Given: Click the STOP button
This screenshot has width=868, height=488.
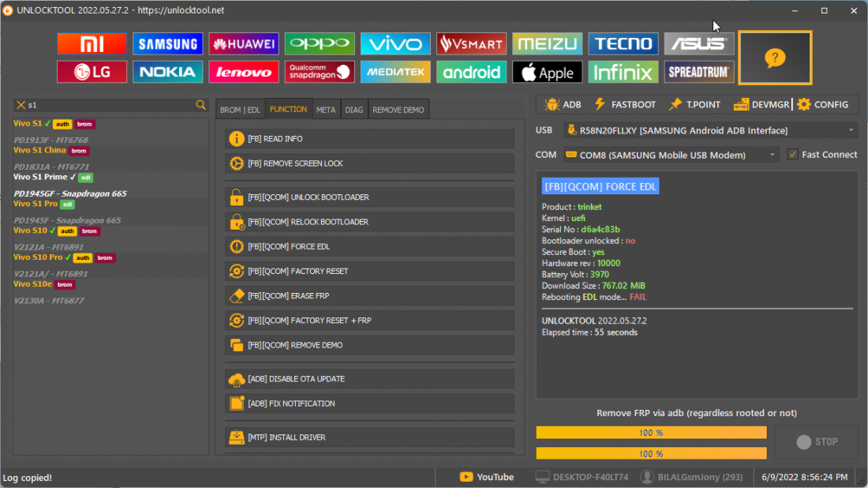Looking at the screenshot, I should tap(817, 441).
